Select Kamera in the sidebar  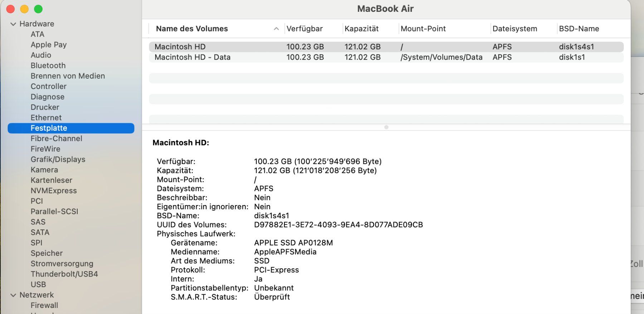click(x=44, y=170)
